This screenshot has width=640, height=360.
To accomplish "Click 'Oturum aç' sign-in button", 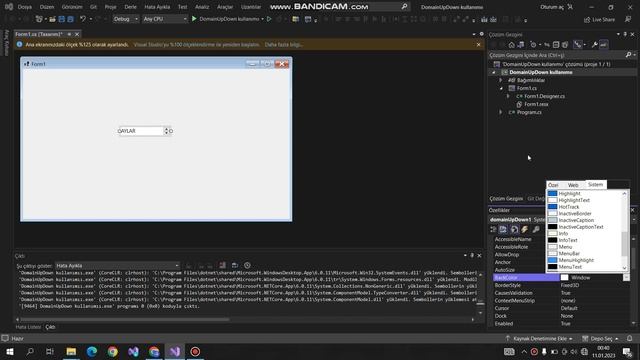I will pos(557,7).
